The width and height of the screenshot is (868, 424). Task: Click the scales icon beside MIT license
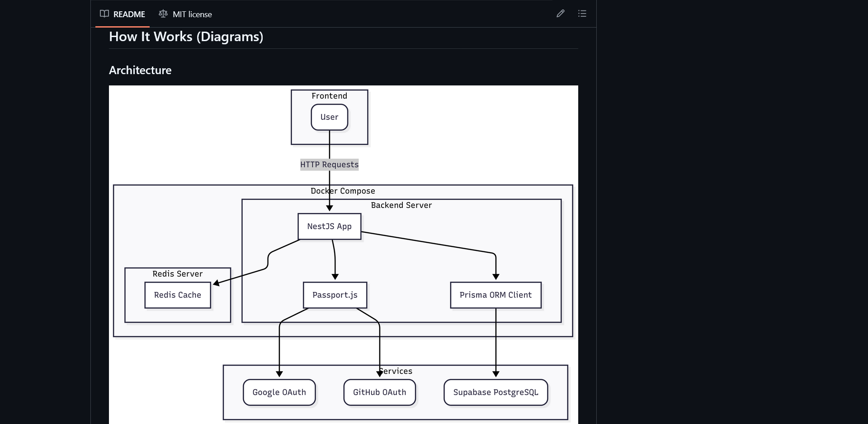(x=163, y=14)
